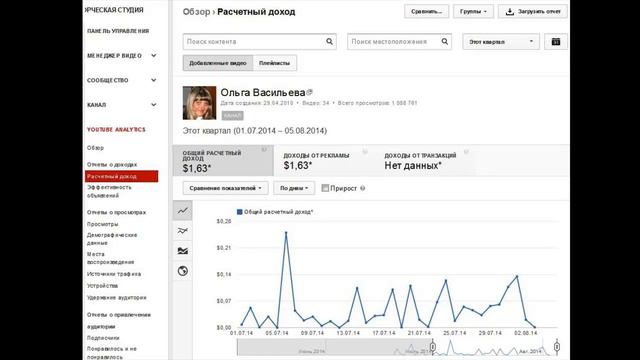Open Места воспроизведения report
The height and width of the screenshot is (360, 640).
click(110, 258)
